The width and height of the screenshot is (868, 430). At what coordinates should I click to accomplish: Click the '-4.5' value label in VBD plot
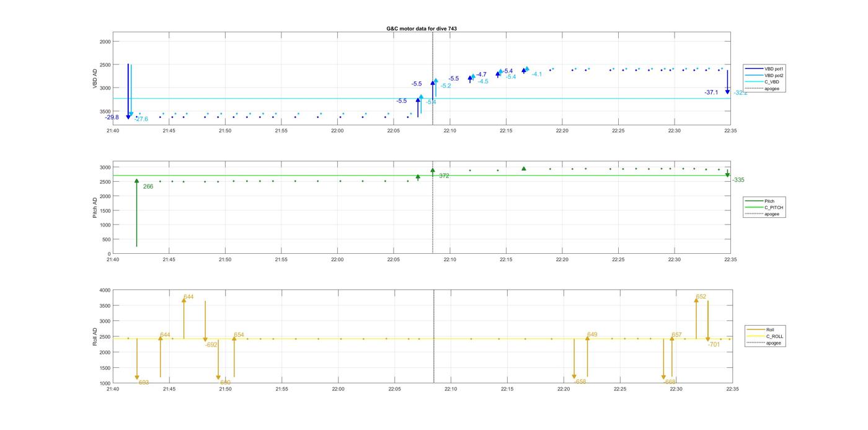(x=483, y=81)
